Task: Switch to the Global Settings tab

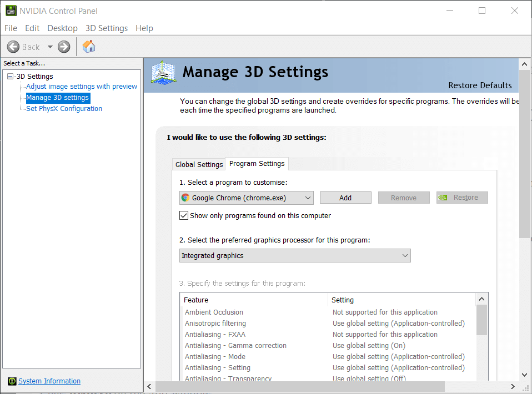Action: [199, 164]
